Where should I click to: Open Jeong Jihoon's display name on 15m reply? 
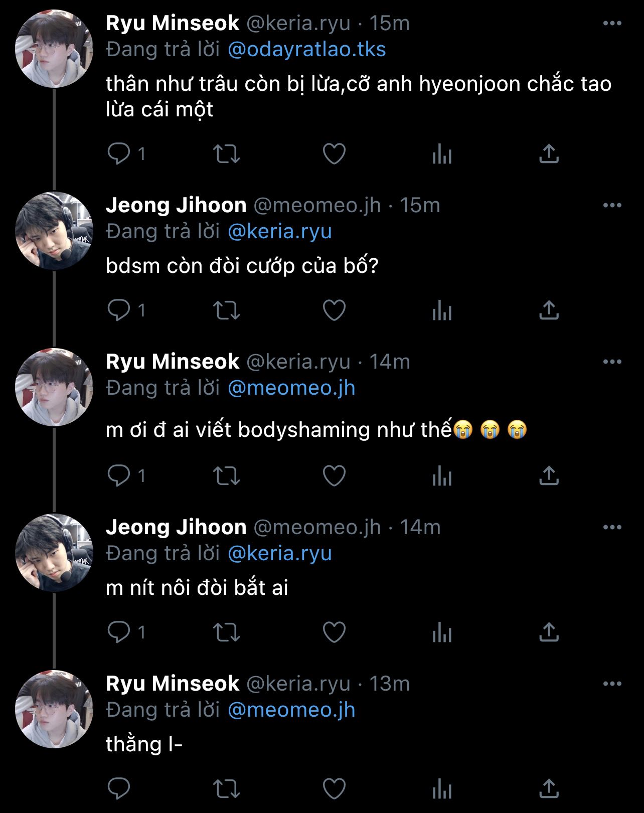click(x=176, y=206)
